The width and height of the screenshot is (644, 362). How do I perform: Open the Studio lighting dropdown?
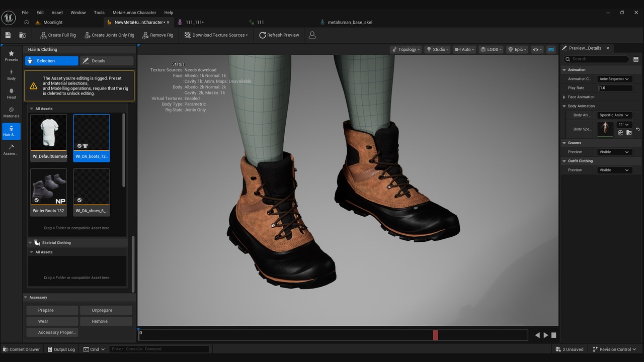(x=438, y=49)
